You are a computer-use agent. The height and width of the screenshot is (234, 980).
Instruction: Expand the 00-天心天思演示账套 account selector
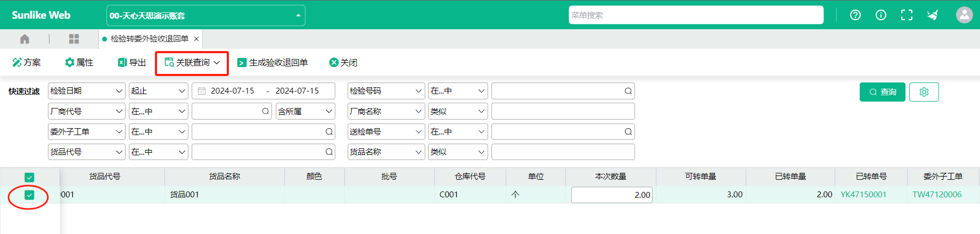click(206, 15)
